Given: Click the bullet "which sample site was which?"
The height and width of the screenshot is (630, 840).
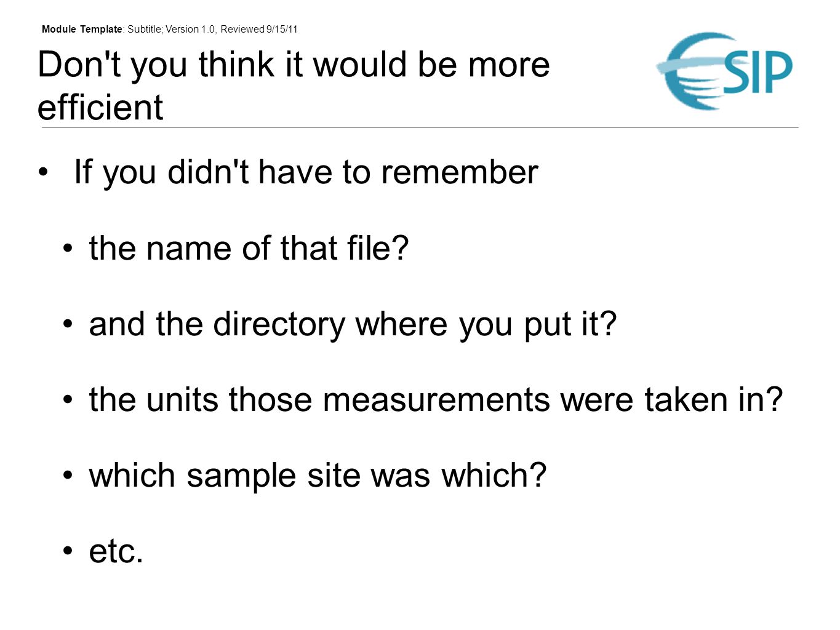Looking at the screenshot, I should (318, 476).
